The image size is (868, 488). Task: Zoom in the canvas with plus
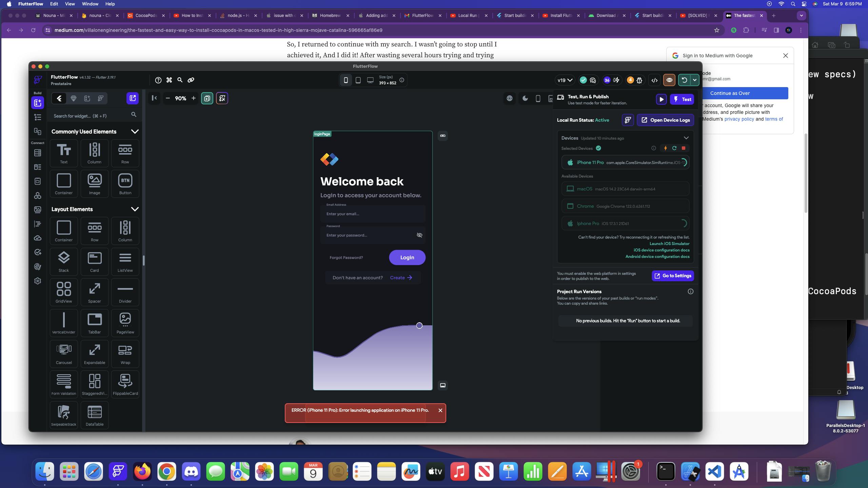[x=194, y=98]
